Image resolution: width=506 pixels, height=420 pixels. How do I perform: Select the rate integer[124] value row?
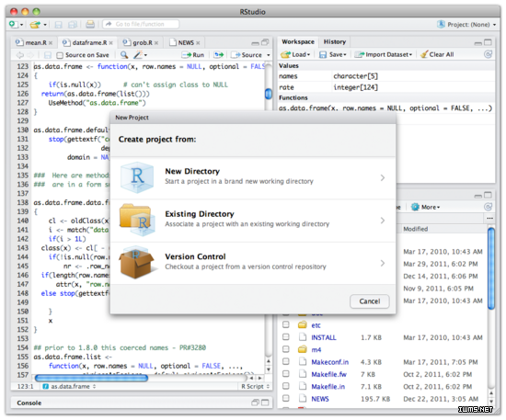pyautogui.click(x=386, y=87)
